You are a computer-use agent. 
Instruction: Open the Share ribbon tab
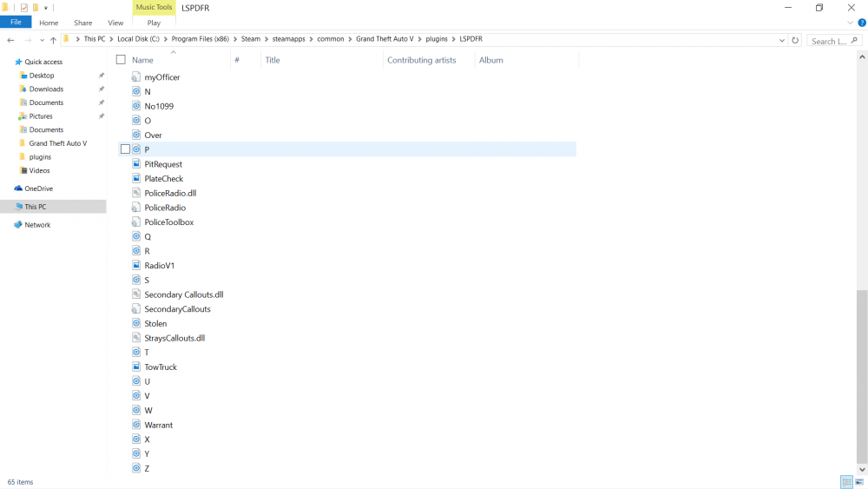point(83,23)
